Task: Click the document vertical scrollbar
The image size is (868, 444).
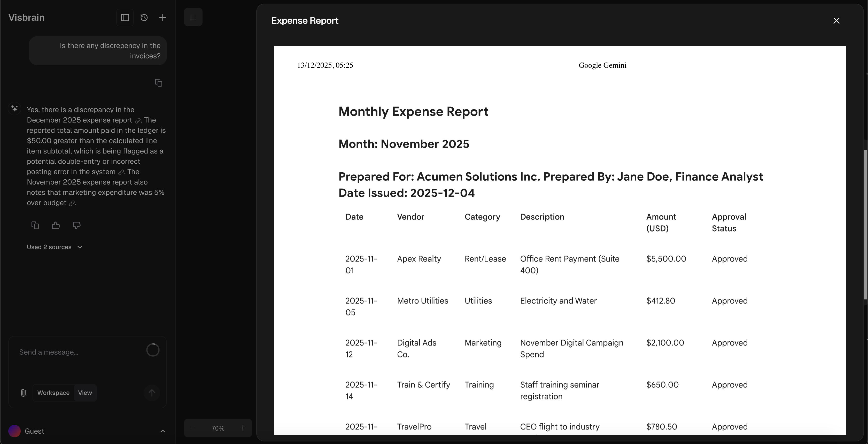Action: (x=865, y=224)
